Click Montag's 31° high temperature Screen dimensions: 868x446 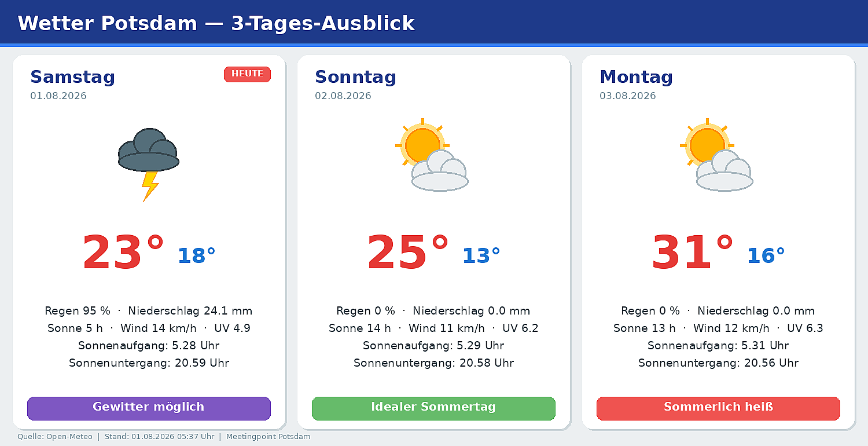point(693,253)
